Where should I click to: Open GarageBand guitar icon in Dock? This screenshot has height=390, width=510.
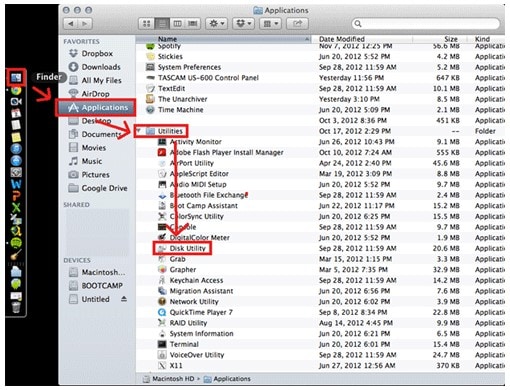16,254
